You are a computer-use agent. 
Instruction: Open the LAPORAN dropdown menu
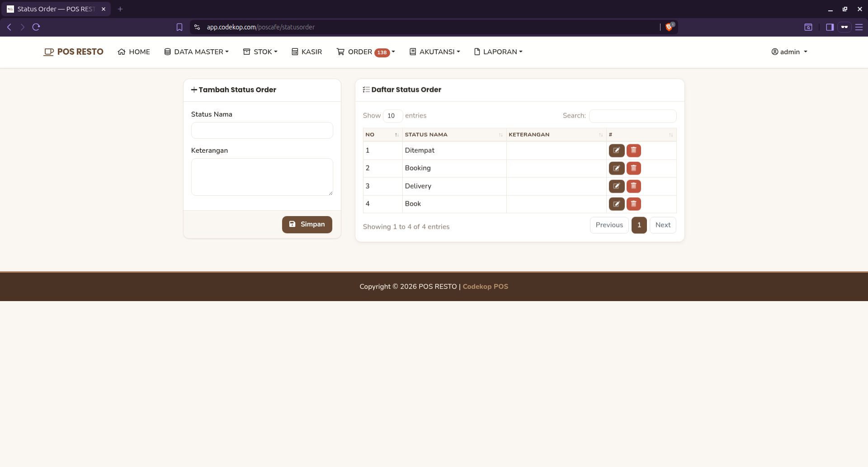tap(498, 52)
